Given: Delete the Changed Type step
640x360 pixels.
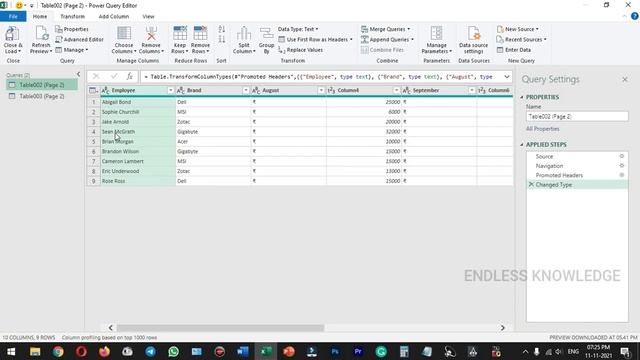Looking at the screenshot, I should point(531,184).
